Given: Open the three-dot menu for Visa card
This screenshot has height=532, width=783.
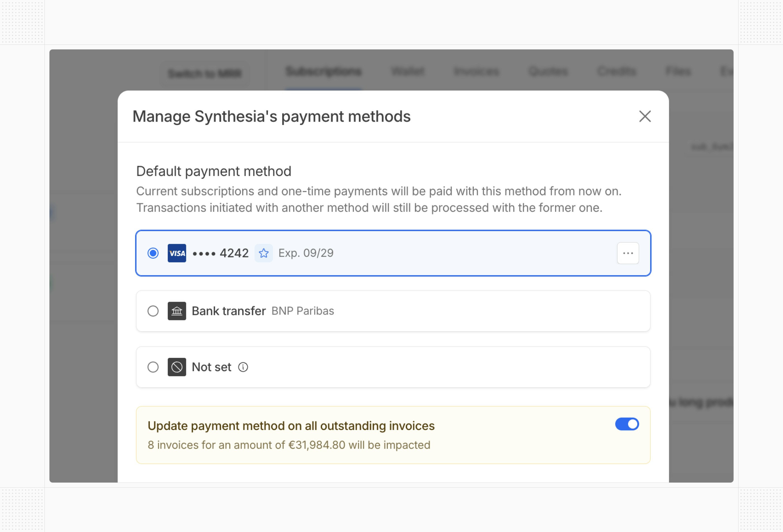Looking at the screenshot, I should point(628,253).
